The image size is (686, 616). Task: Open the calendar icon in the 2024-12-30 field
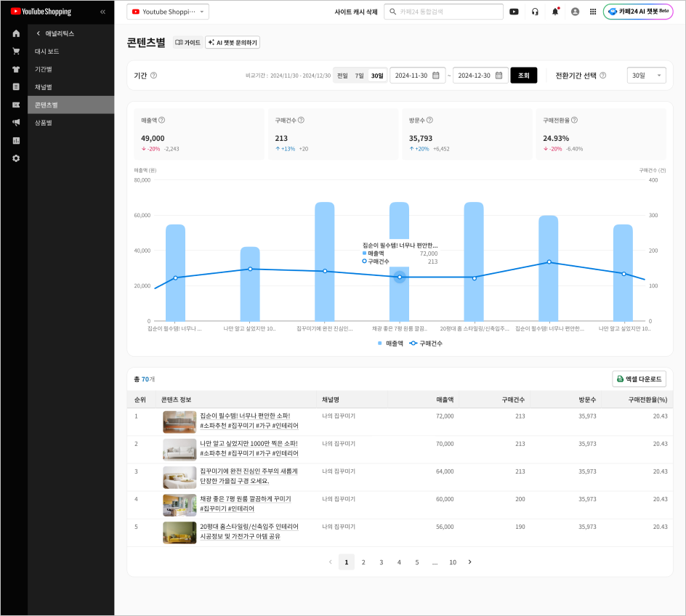click(x=499, y=76)
